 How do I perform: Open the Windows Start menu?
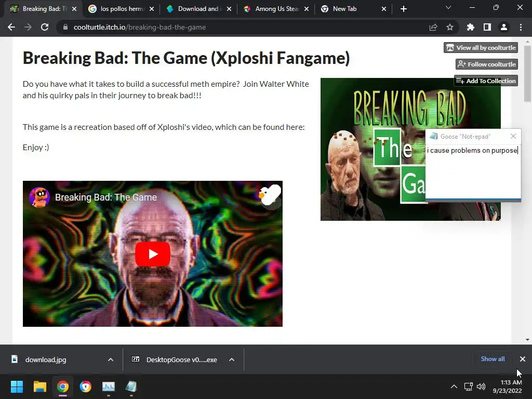pos(17,387)
